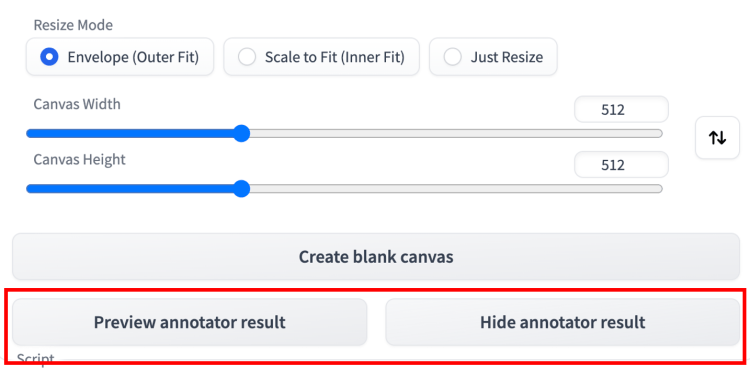The height and width of the screenshot is (368, 750).
Task: Pick the Just Resize radio option
Action: [x=493, y=57]
